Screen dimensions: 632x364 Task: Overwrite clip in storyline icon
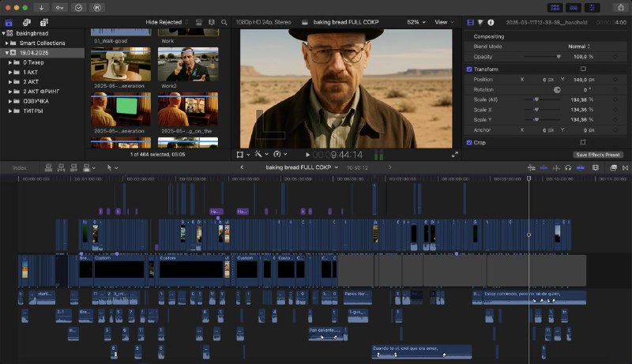[x=88, y=167]
